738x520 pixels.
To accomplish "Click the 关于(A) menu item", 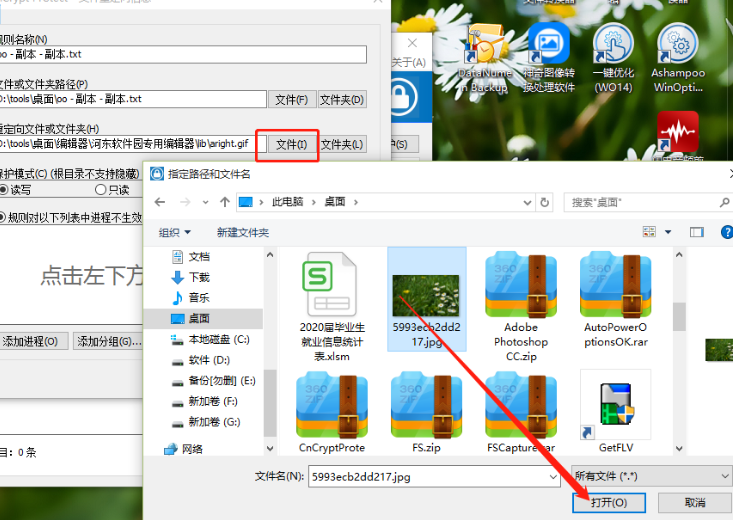I will point(409,62).
